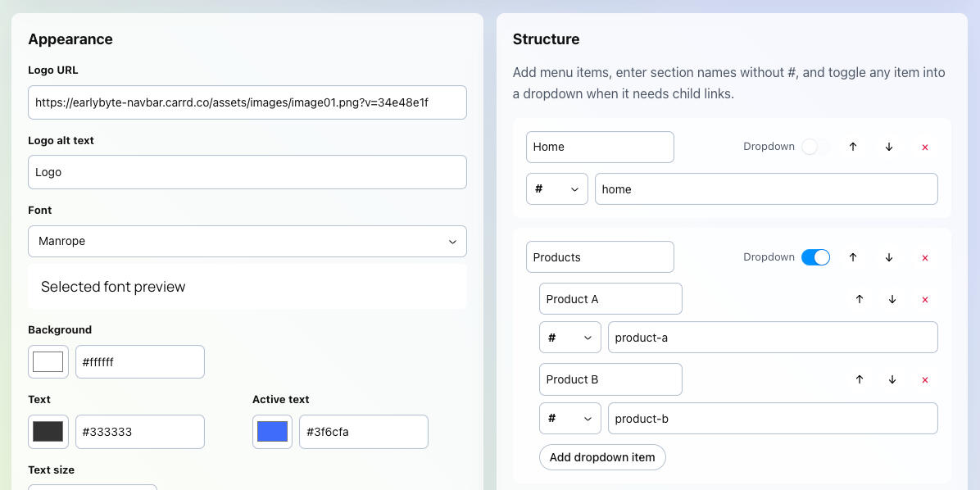Open the link type selector beside product-b
This screenshot has height=490, width=980.
(x=570, y=419)
